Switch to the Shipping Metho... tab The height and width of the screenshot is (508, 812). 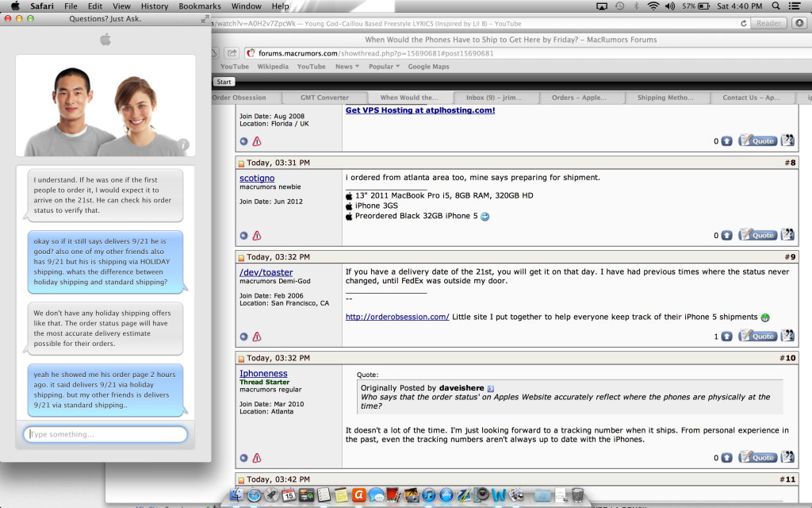tap(665, 98)
